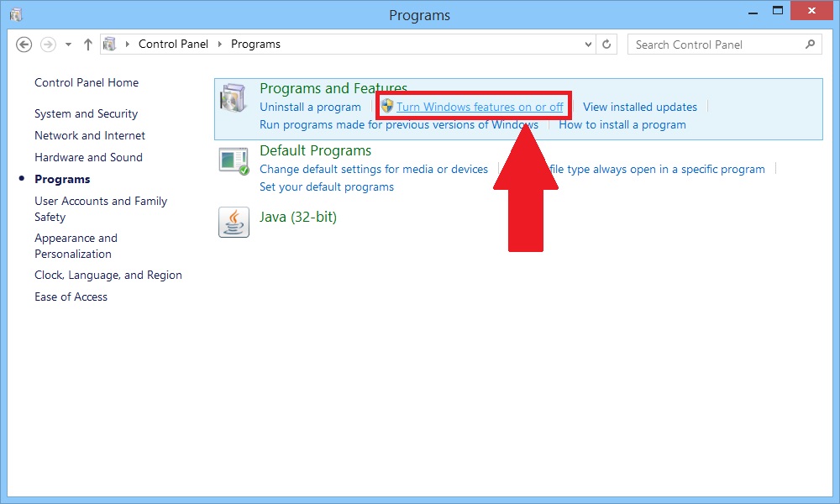
Task: Open Set your default programs link
Action: [327, 186]
